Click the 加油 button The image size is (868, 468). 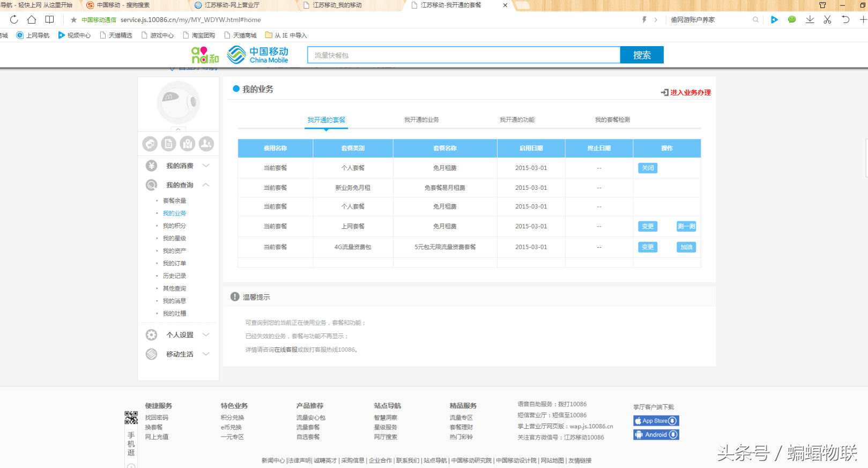click(686, 247)
